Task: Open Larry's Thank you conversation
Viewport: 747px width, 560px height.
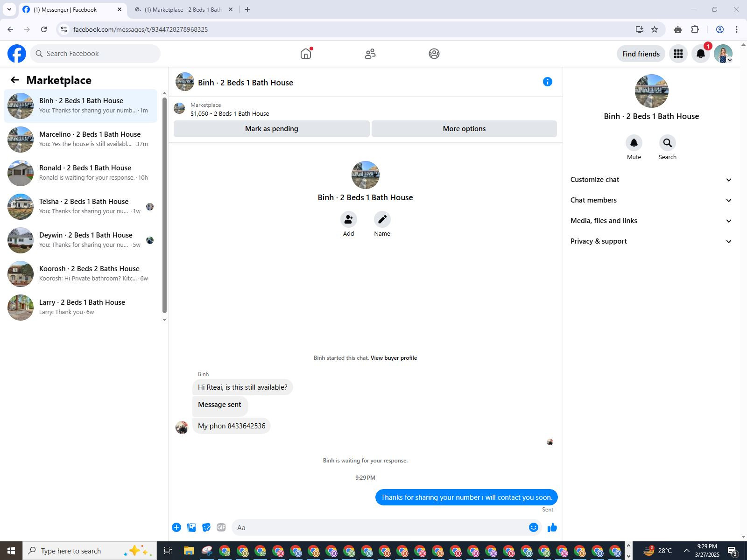Action: (81, 308)
